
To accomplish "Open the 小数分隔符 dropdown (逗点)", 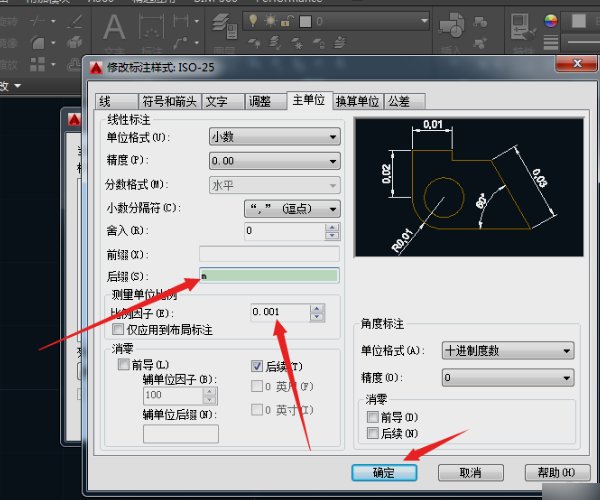I will pos(292,209).
